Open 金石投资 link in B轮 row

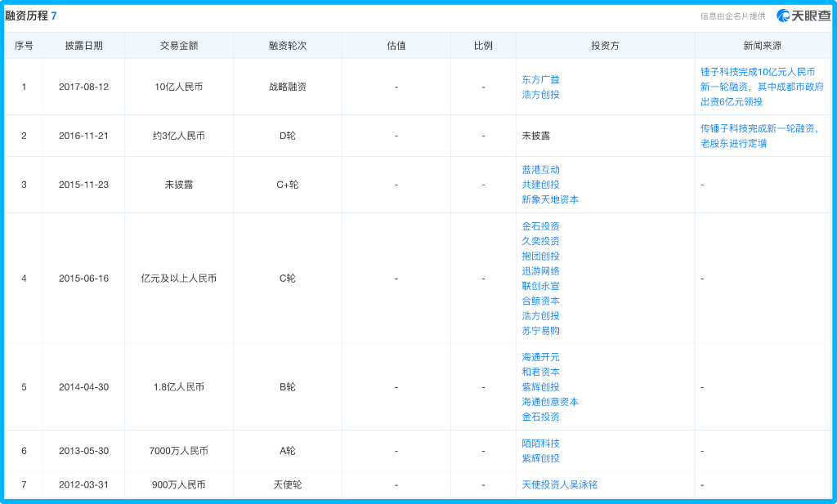[540, 417]
